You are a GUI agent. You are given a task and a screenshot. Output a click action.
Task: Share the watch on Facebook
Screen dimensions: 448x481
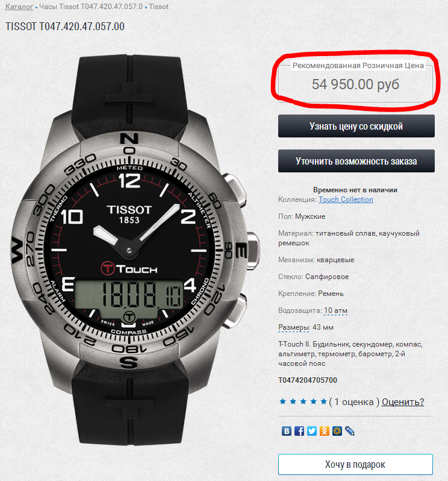point(299,431)
